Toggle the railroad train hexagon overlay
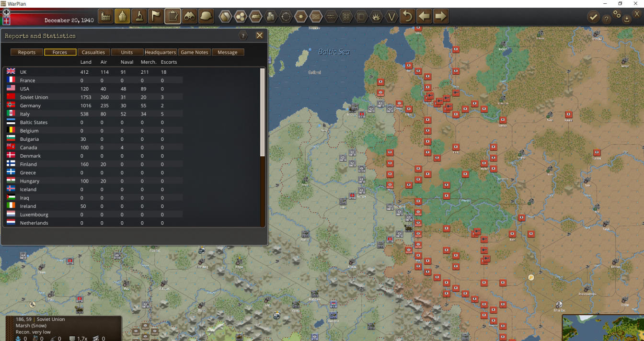This screenshot has width=644, height=341. pyautogui.click(x=255, y=17)
